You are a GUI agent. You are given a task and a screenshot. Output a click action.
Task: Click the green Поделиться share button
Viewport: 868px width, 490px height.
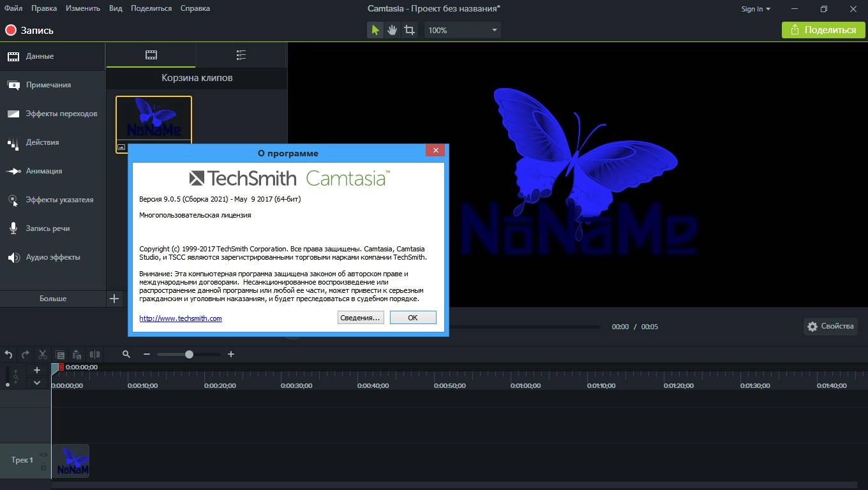(823, 30)
